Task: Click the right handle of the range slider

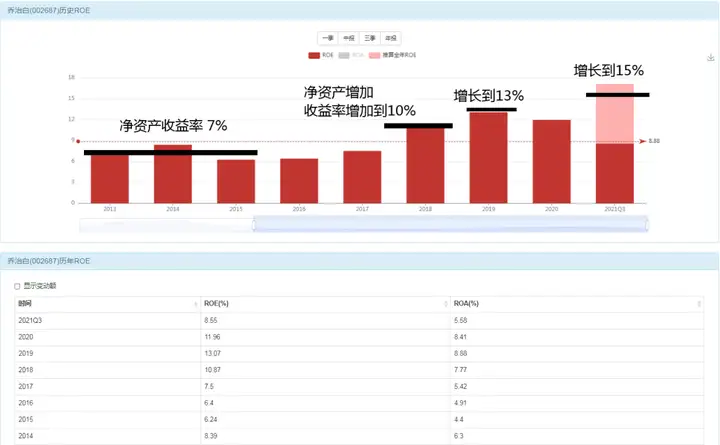Action: [x=647, y=225]
